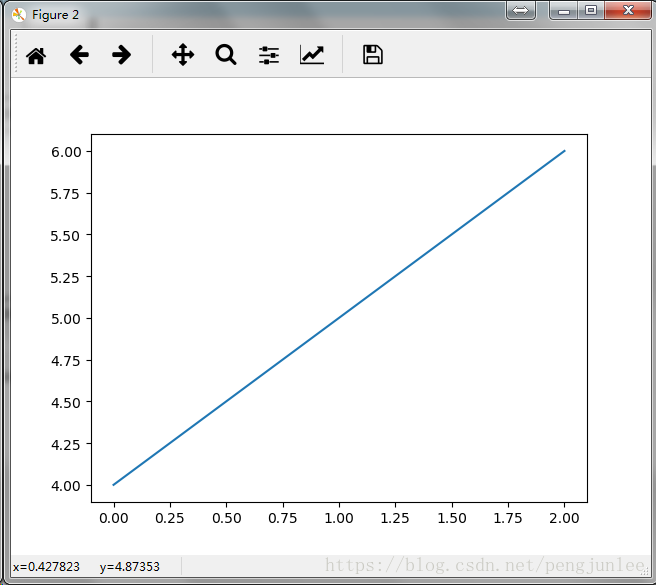Click y-axis tick label 5.75
Screen dimensions: 656x585
tap(65, 194)
